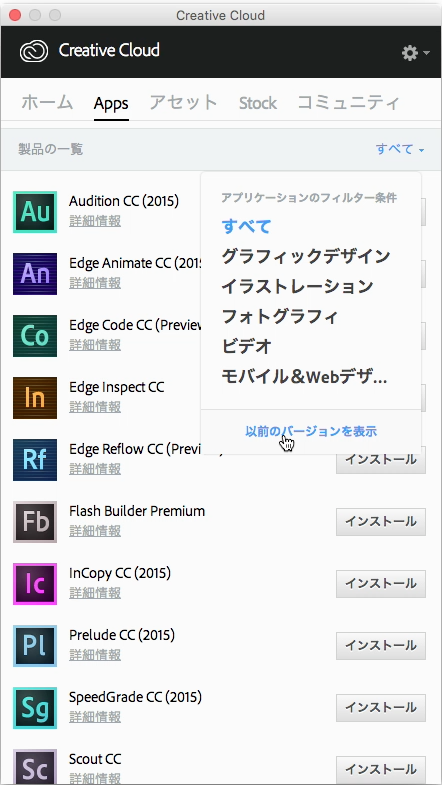Open 詳細情報 for Edge Code CC
The image size is (442, 785).
coord(95,345)
